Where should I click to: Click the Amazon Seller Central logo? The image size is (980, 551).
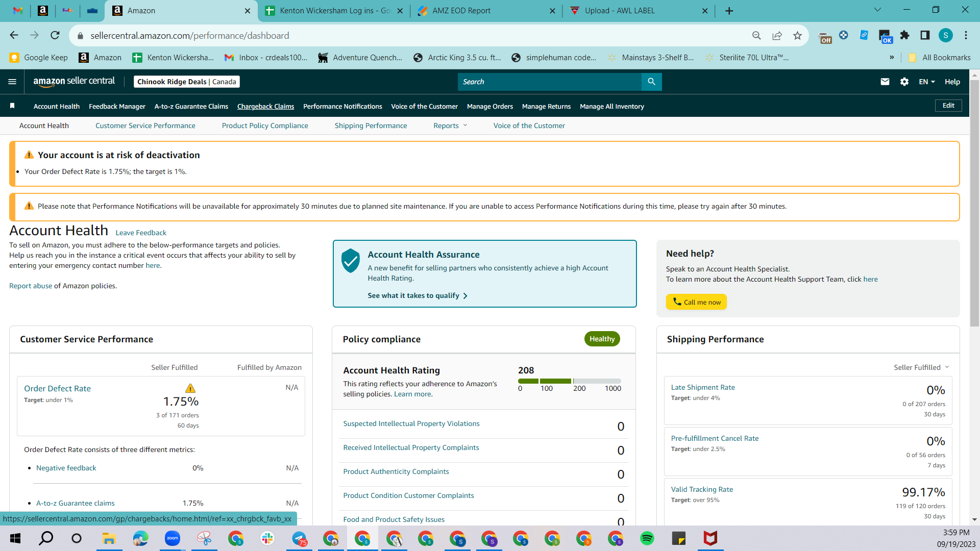pos(74,82)
